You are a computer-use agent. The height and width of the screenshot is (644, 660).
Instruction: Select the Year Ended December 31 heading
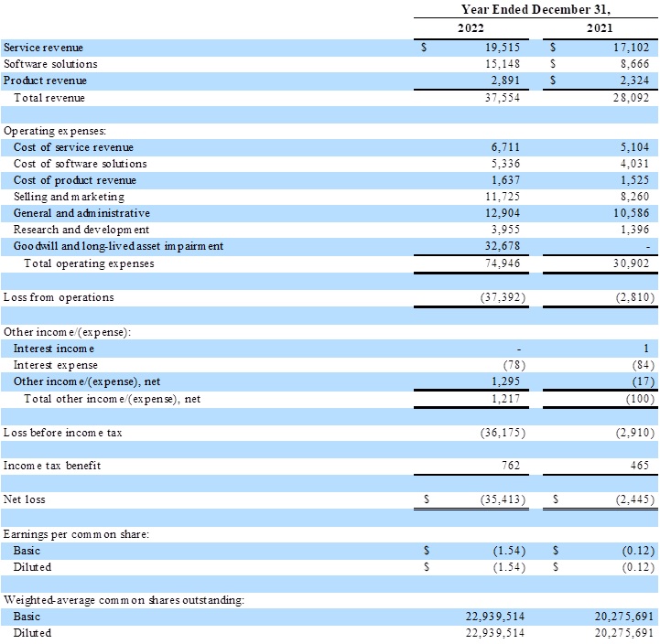point(536,9)
